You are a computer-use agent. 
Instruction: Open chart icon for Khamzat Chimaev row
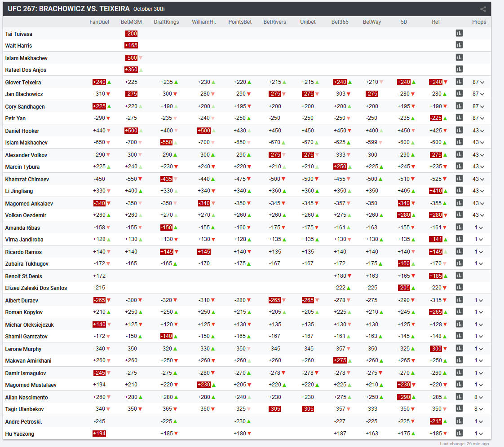(460, 179)
